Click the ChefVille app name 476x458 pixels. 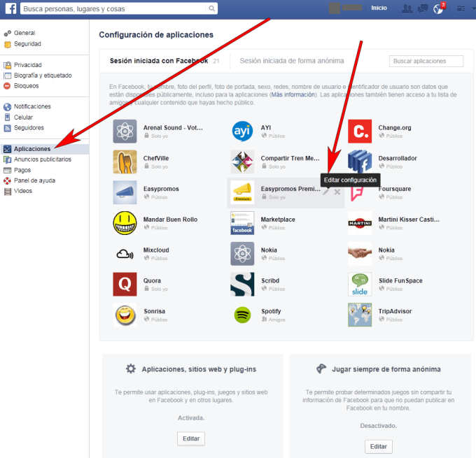(156, 158)
